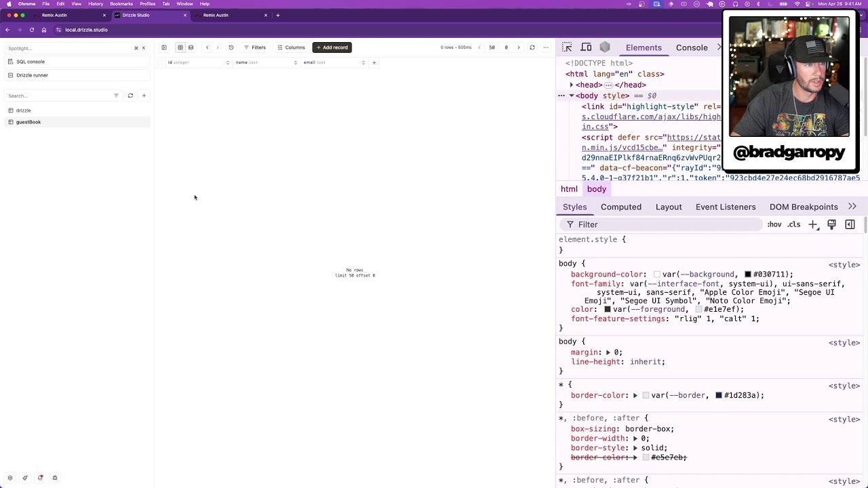Select html in DevTools breadcrumb
The image size is (868, 488).
click(x=569, y=189)
